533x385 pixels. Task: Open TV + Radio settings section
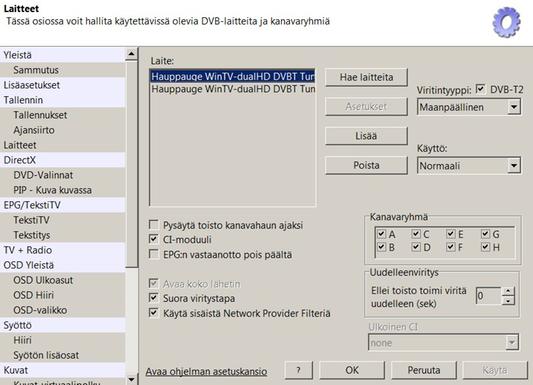63,250
